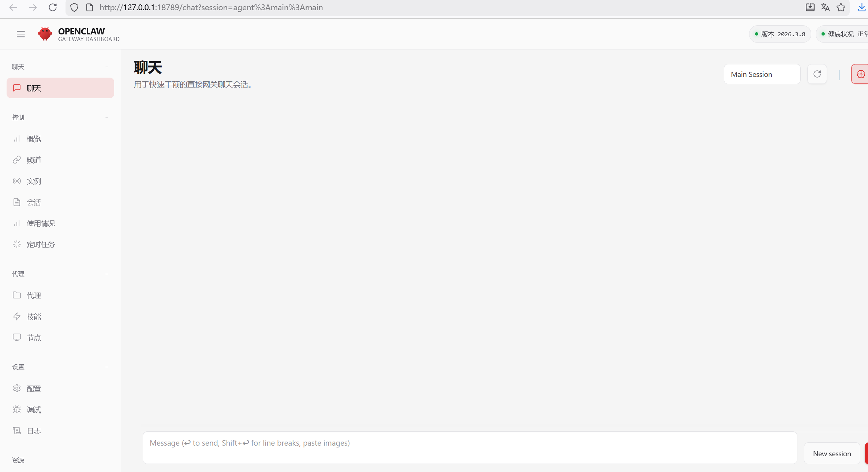Collapse the 设置 sidebar section

pos(107,367)
